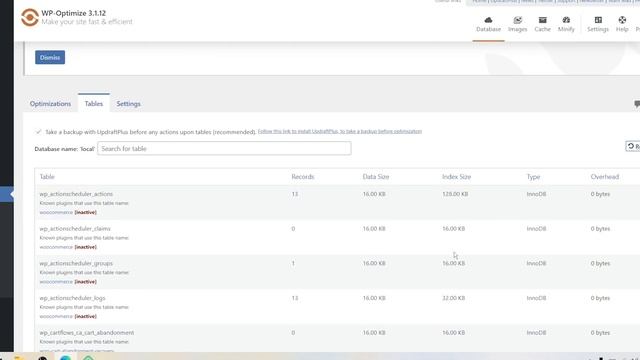Click the InnoDB type in wp_actionscheduler_claims row

tap(536, 229)
